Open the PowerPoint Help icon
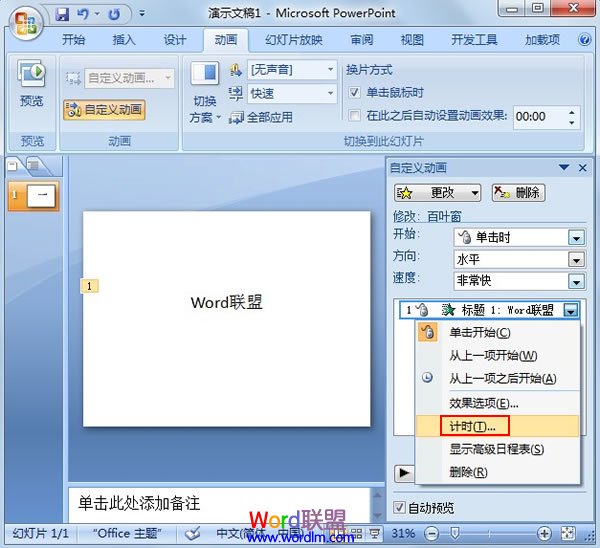The height and width of the screenshot is (548, 600). [x=584, y=39]
